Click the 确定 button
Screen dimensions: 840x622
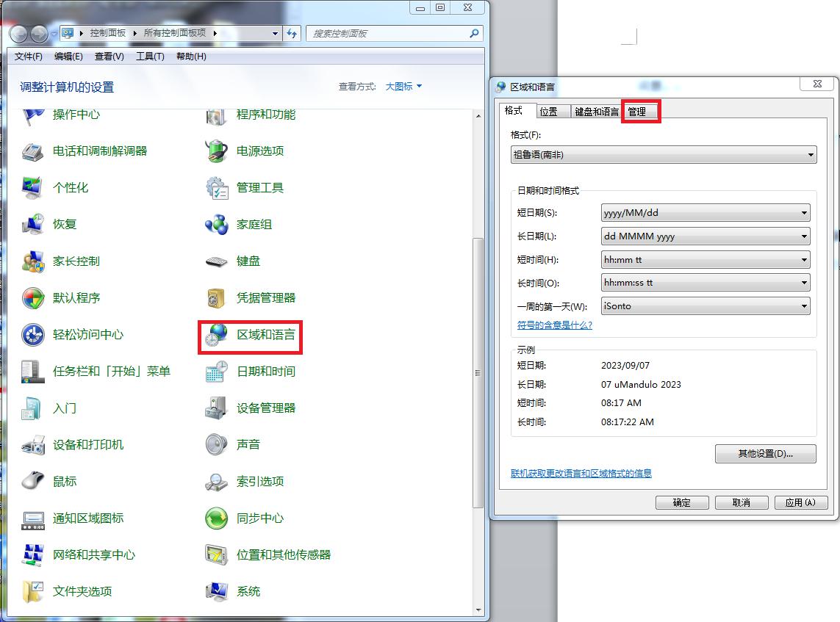click(682, 502)
